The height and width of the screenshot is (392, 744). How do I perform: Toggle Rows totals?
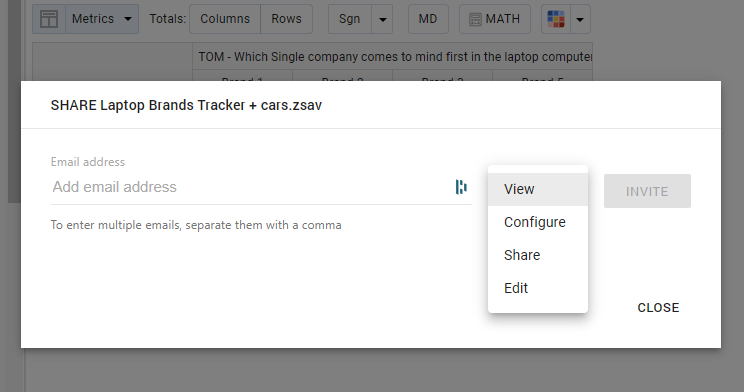(x=287, y=19)
